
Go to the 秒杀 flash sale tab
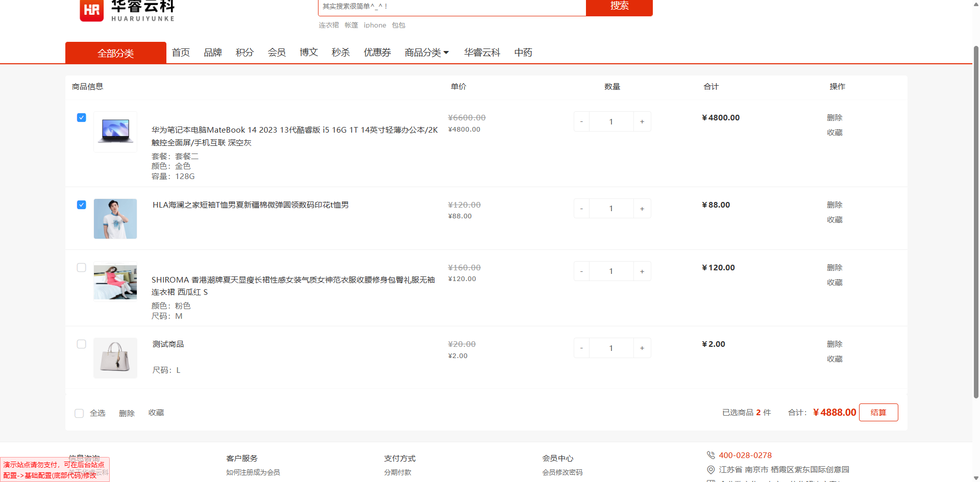(x=340, y=53)
